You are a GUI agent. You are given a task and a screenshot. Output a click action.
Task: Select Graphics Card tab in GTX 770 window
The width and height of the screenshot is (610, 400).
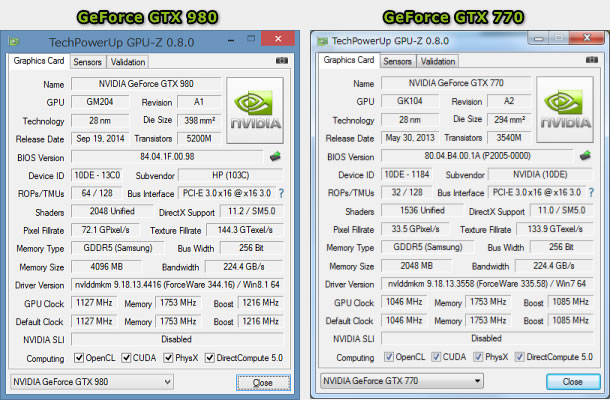[x=349, y=60]
